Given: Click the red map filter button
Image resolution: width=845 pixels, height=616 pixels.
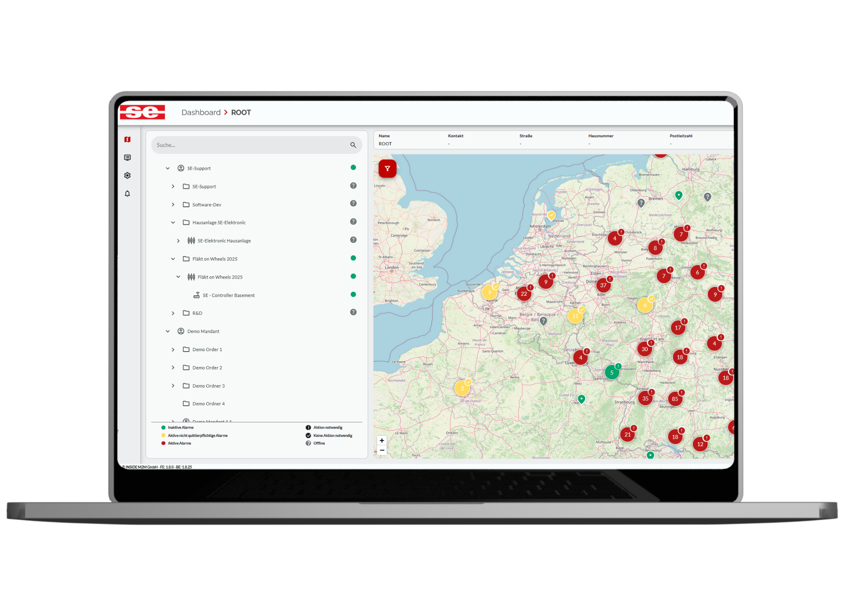Looking at the screenshot, I should (387, 169).
